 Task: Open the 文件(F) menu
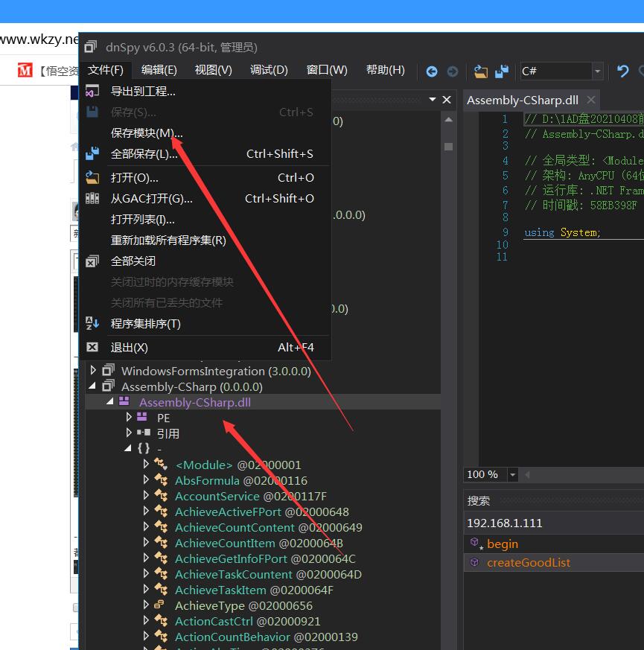pyautogui.click(x=105, y=70)
